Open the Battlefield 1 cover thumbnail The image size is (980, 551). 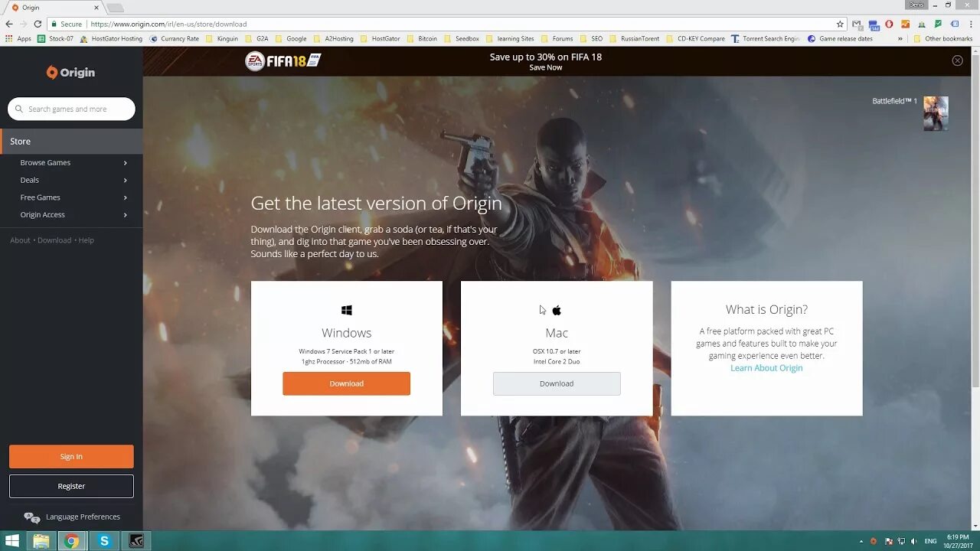tap(936, 113)
